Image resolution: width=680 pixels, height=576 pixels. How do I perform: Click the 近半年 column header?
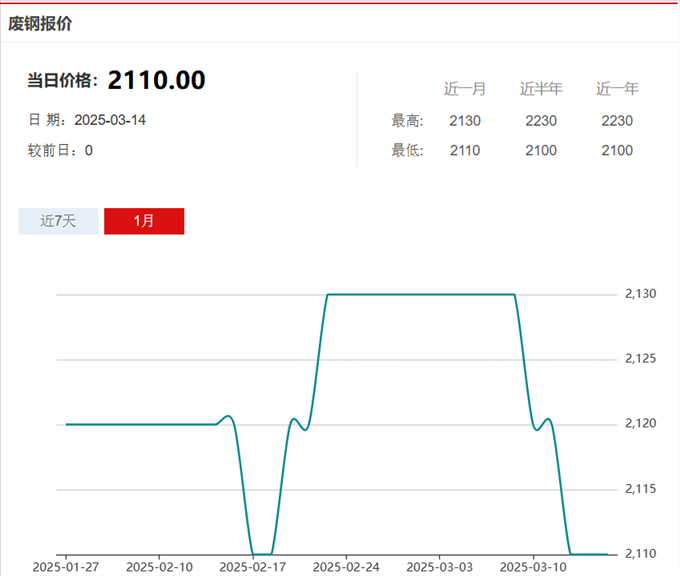(541, 89)
